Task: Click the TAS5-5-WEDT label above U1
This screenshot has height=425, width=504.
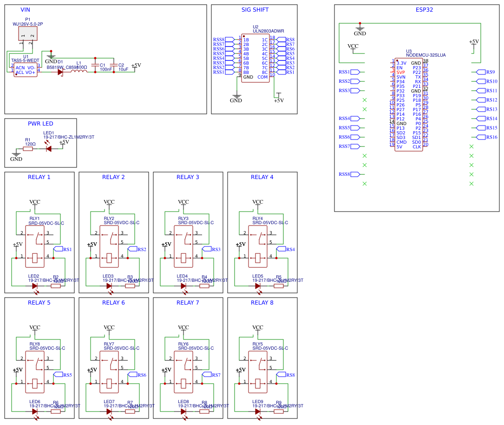Action: pyautogui.click(x=26, y=60)
